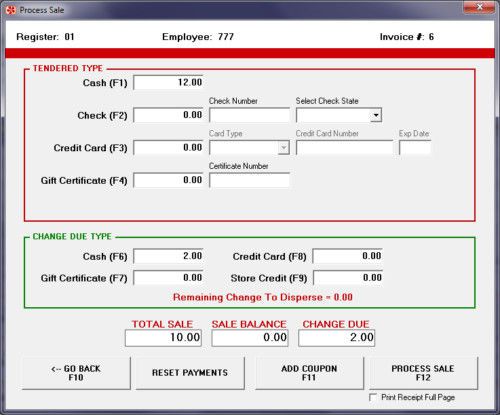Screen dimensions: 500x415
Task: Select the Cash (F1) tendered amount field
Action: (168, 82)
